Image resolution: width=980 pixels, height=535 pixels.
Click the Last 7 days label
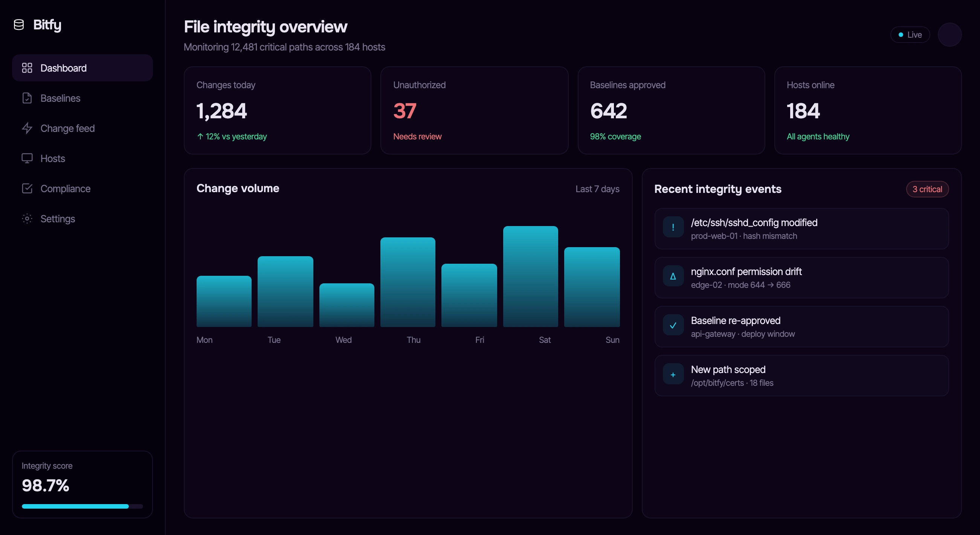pos(597,189)
